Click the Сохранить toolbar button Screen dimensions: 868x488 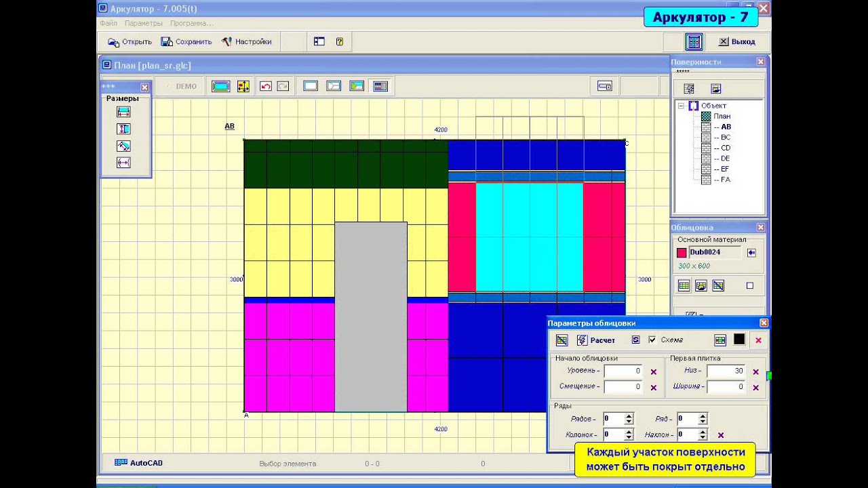pyautogui.click(x=186, y=42)
